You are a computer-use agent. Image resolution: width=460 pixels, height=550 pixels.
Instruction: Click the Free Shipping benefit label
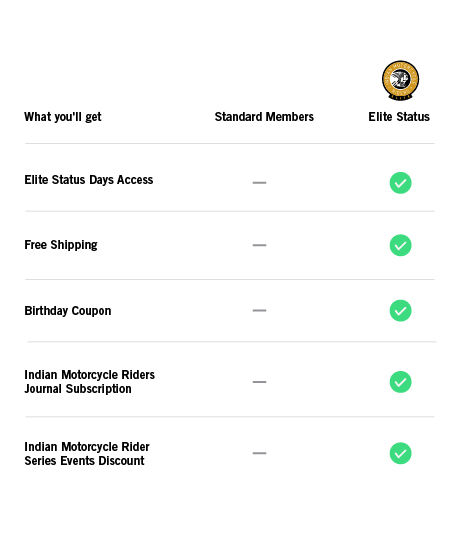pos(61,245)
